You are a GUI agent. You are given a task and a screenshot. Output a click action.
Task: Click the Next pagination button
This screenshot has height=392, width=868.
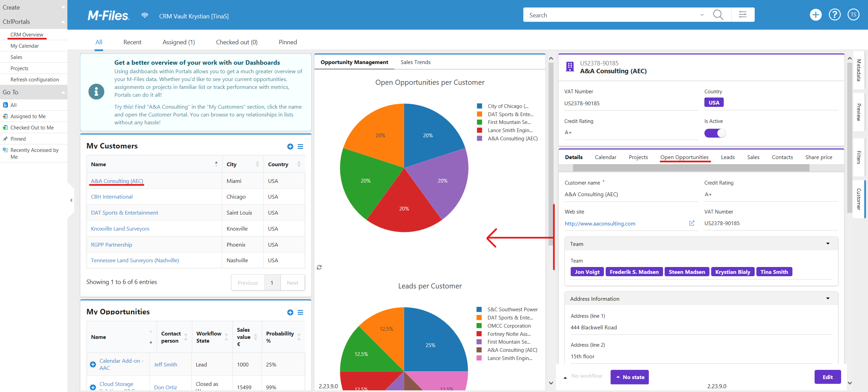(292, 283)
